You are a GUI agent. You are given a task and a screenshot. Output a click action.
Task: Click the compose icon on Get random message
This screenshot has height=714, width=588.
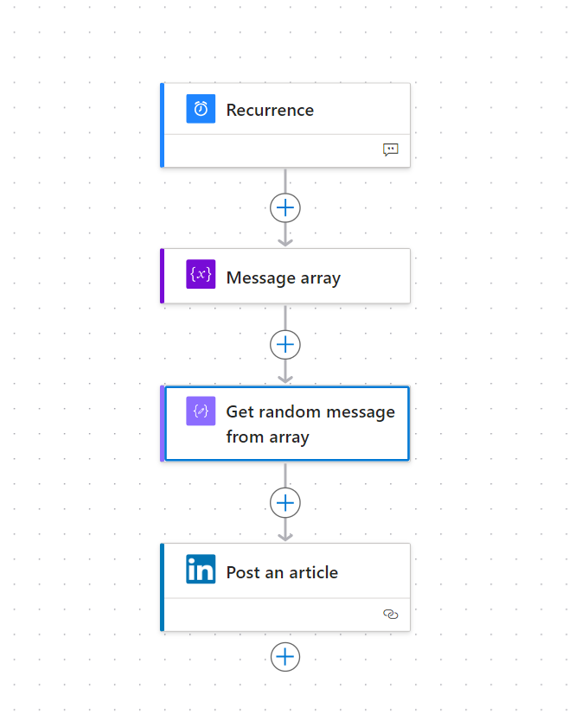[201, 411]
